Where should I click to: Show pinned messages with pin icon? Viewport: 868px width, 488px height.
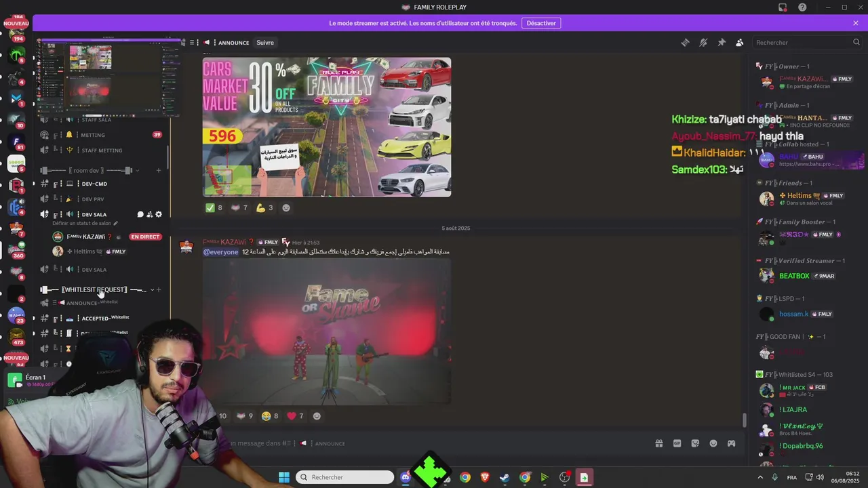pyautogui.click(x=722, y=42)
